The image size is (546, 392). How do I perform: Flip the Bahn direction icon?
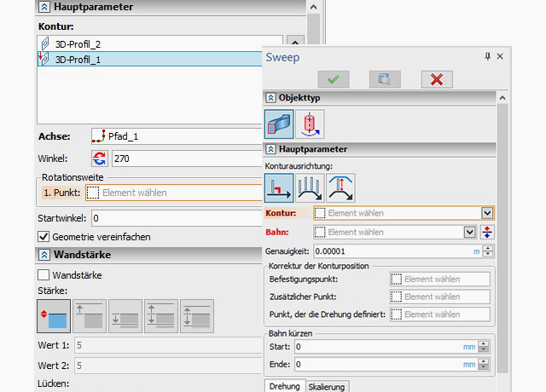tap(487, 232)
